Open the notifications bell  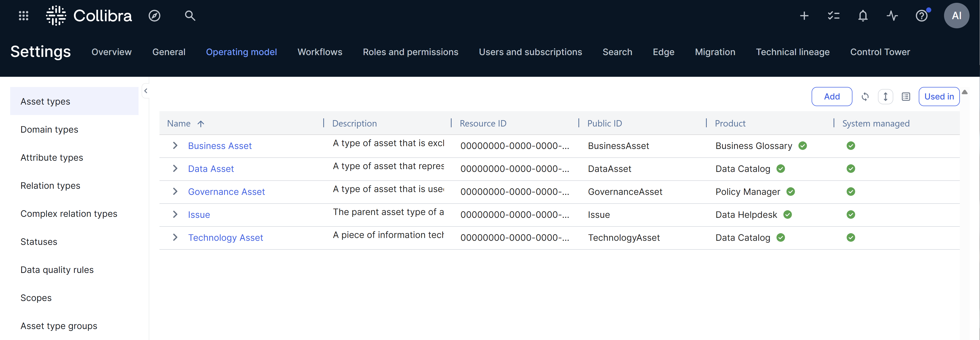coord(863,16)
